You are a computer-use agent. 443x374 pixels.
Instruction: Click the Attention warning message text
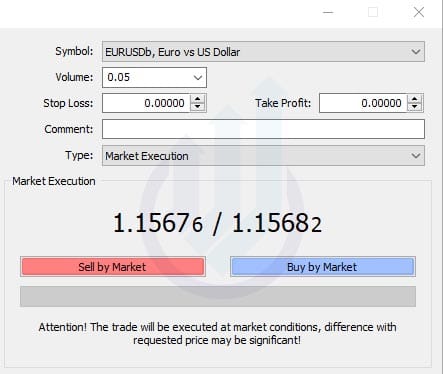[x=217, y=333]
